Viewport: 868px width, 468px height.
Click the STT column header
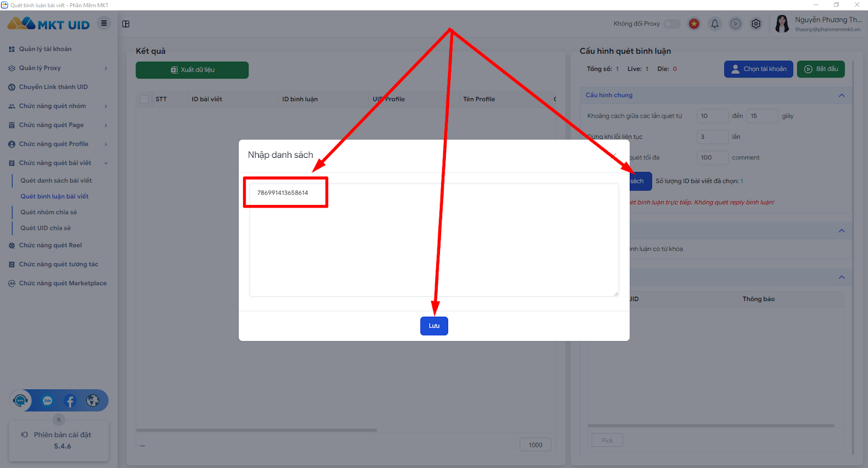[x=161, y=99]
